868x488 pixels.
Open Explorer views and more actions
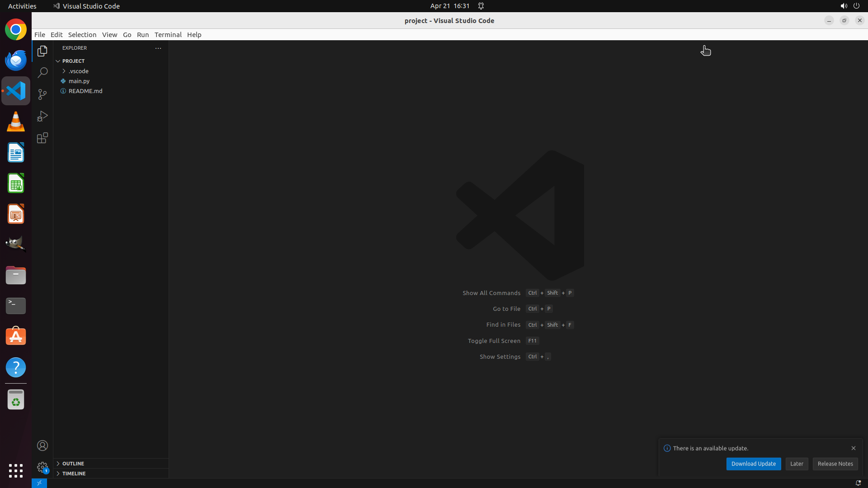(x=158, y=48)
